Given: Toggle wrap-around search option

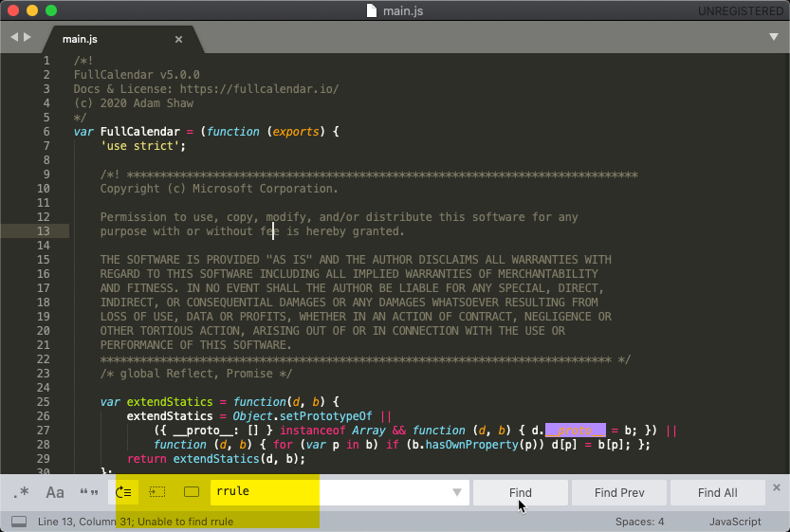Looking at the screenshot, I should [123, 492].
